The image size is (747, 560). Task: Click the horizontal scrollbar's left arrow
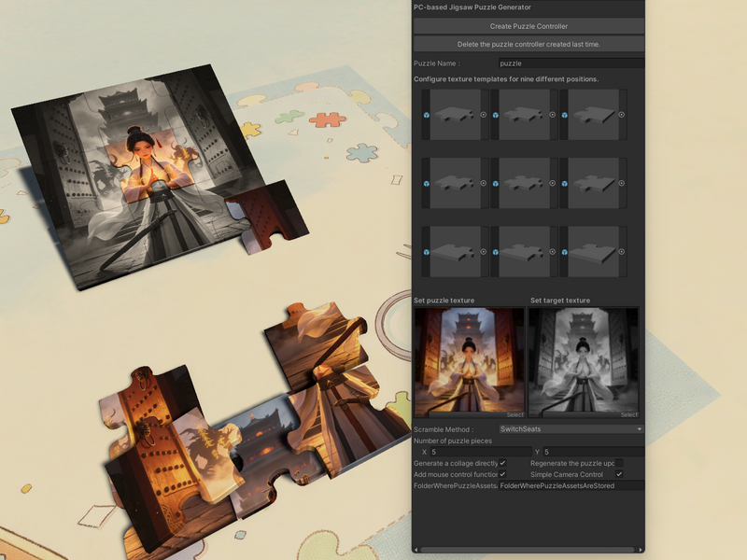pos(416,550)
